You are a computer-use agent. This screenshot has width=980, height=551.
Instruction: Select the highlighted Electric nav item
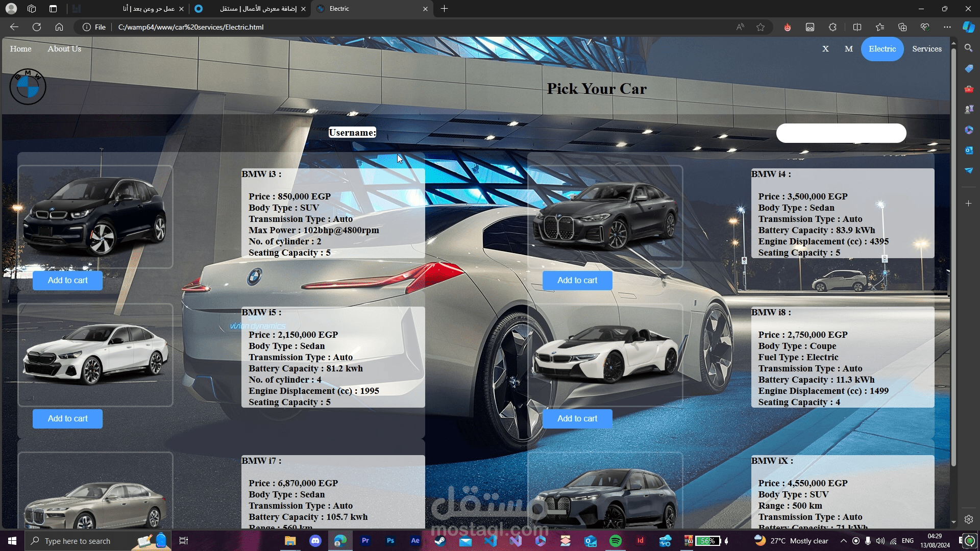tap(882, 49)
